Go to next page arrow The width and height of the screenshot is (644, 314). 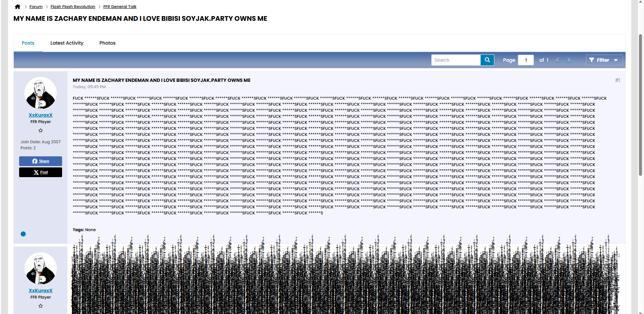pos(568,60)
